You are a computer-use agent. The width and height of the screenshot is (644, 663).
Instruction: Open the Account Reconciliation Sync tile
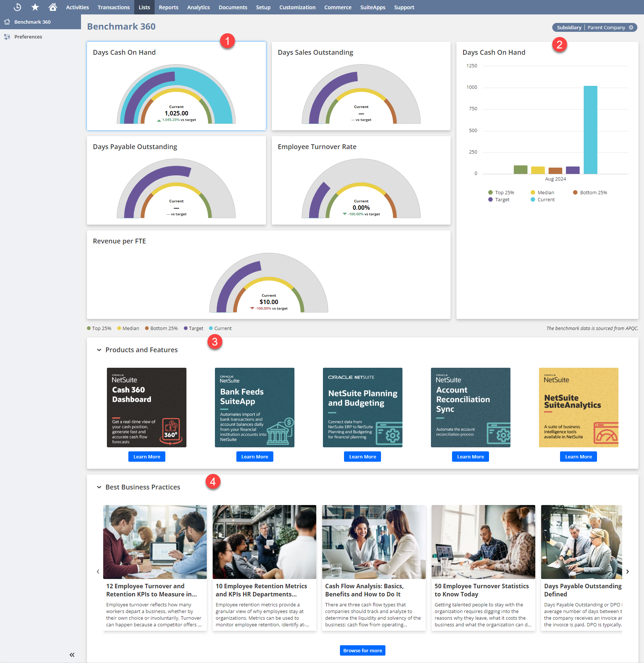pyautogui.click(x=471, y=407)
